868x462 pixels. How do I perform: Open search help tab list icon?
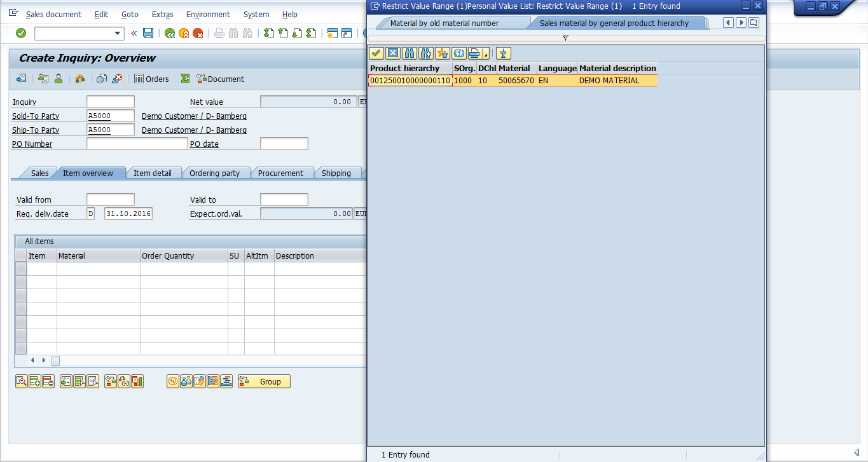coord(754,23)
